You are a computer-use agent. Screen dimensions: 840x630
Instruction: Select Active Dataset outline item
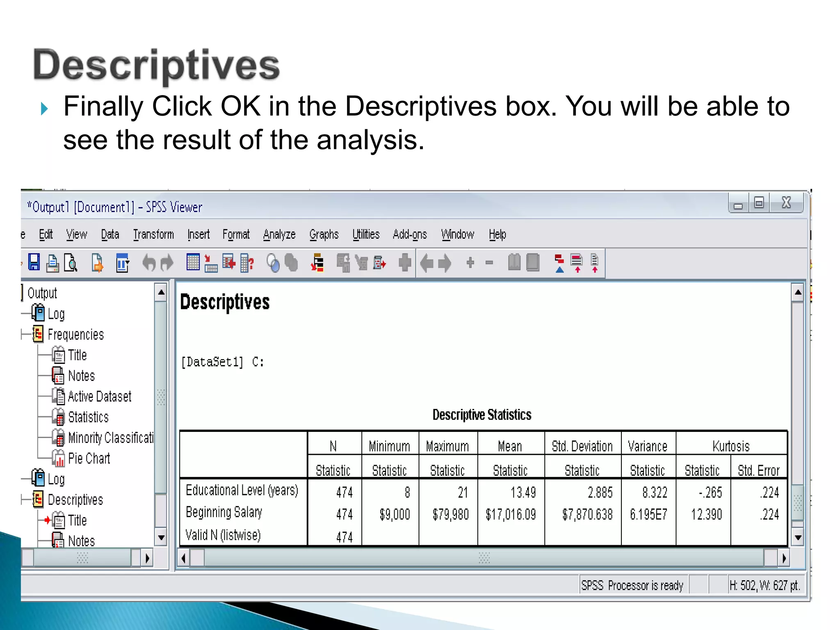pos(99,396)
